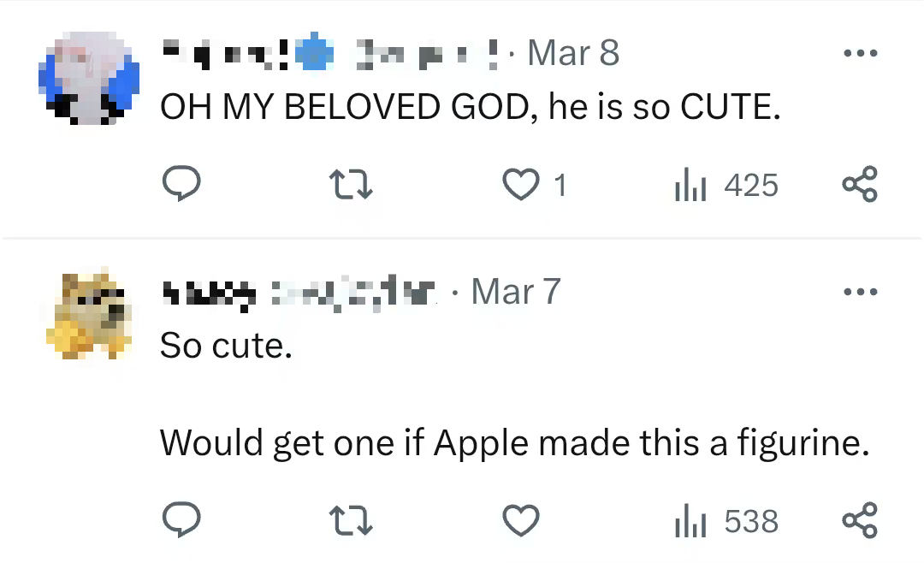The width and height of the screenshot is (924, 563).
Task: Share the Mar 7 tweet
Action: [x=860, y=519]
